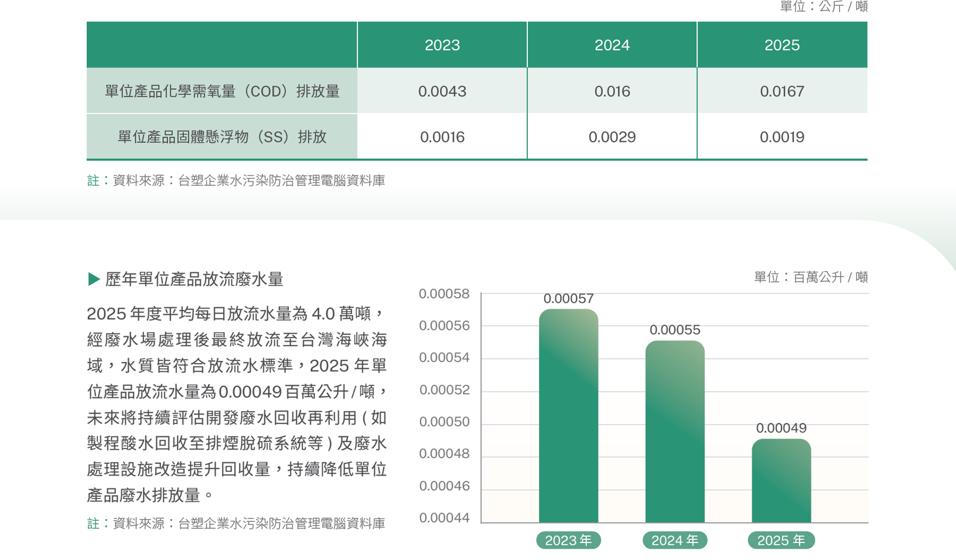956x560 pixels.
Task: Select the SS 排放 row label
Action: pos(222,137)
